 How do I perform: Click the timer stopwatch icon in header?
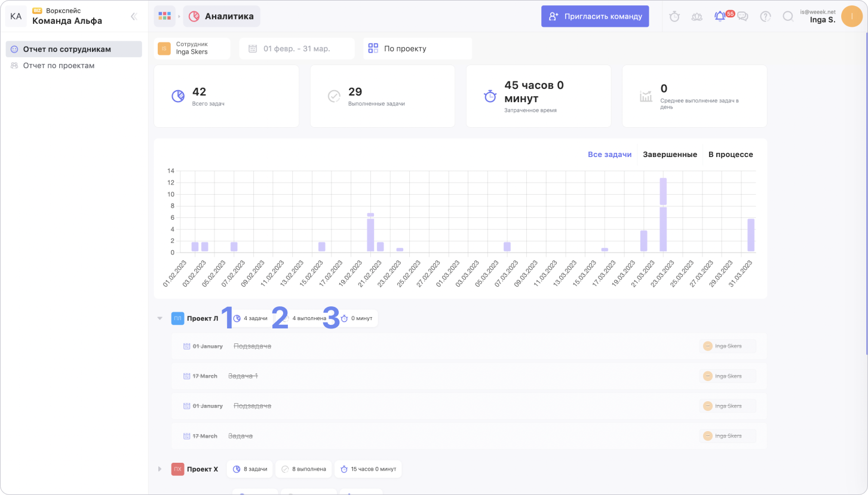pyautogui.click(x=674, y=17)
